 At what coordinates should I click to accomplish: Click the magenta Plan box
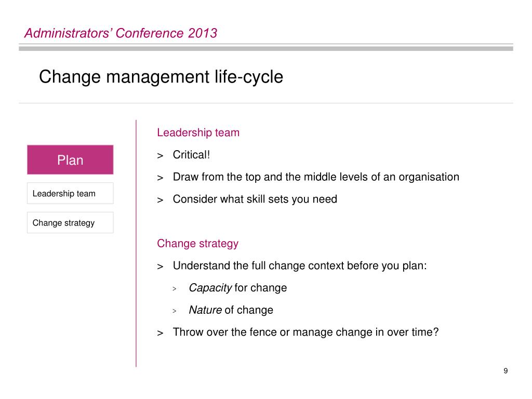pos(70,160)
